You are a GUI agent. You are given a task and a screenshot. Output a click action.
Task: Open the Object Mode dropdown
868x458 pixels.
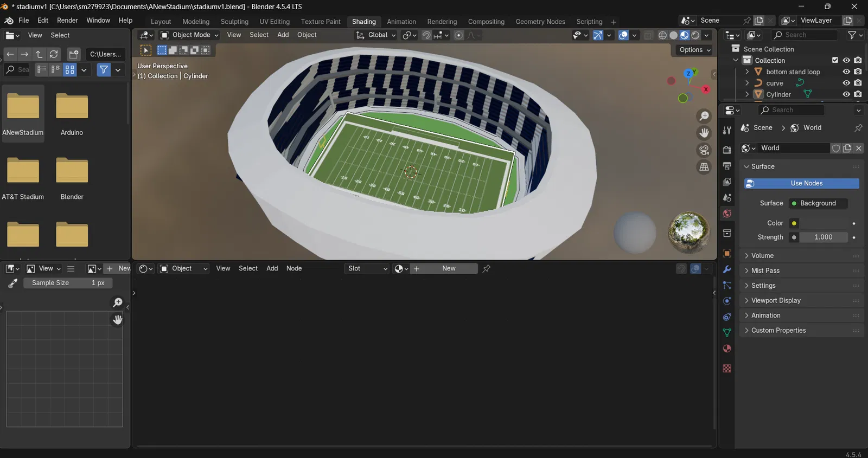pos(189,35)
